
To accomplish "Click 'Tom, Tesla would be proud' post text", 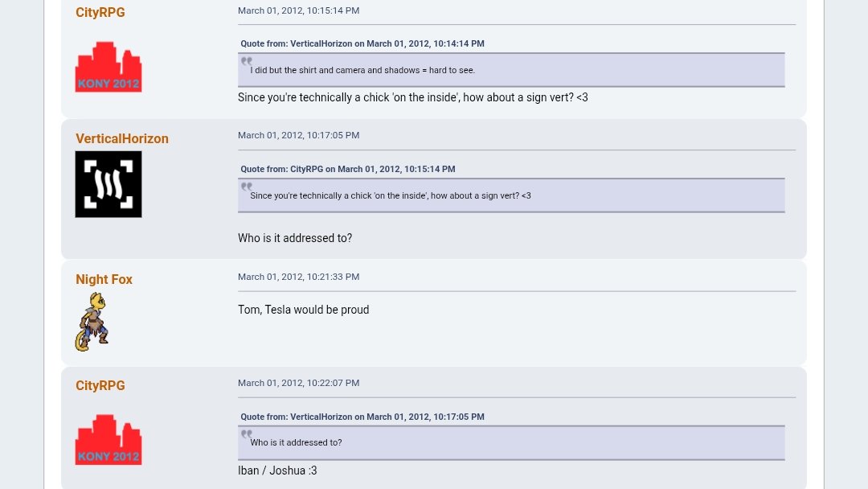I will (303, 310).
